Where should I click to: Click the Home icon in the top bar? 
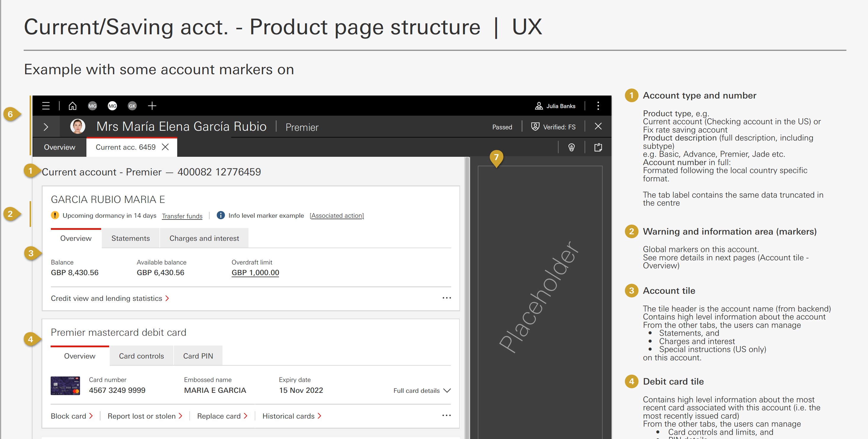tap(72, 105)
